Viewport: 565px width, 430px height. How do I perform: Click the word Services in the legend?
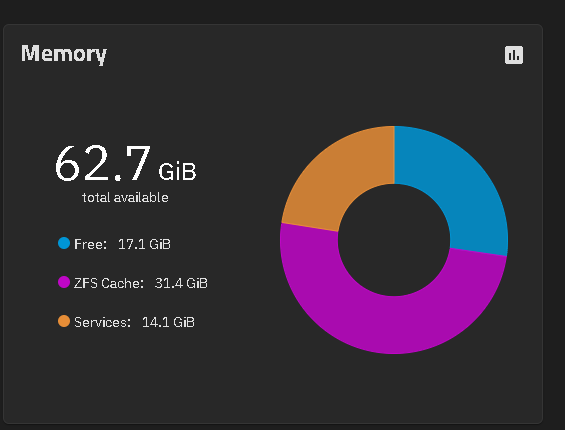102,322
